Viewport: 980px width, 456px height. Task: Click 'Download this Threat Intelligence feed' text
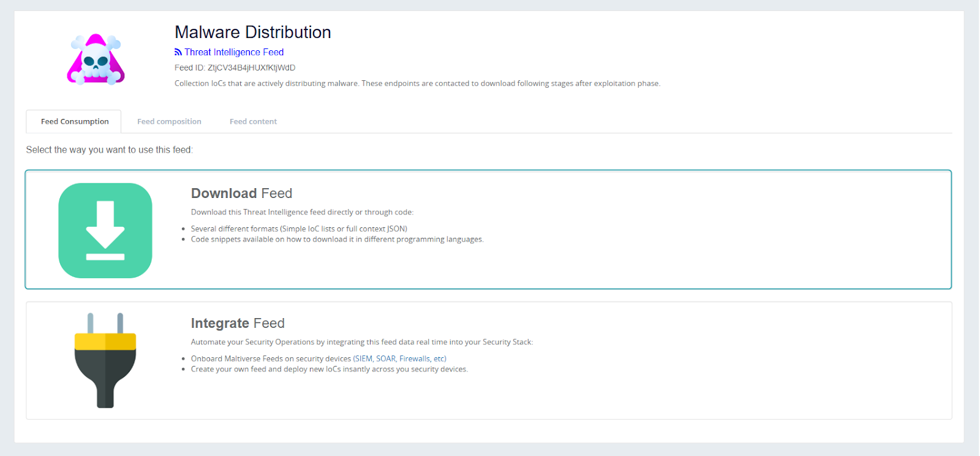302,212
